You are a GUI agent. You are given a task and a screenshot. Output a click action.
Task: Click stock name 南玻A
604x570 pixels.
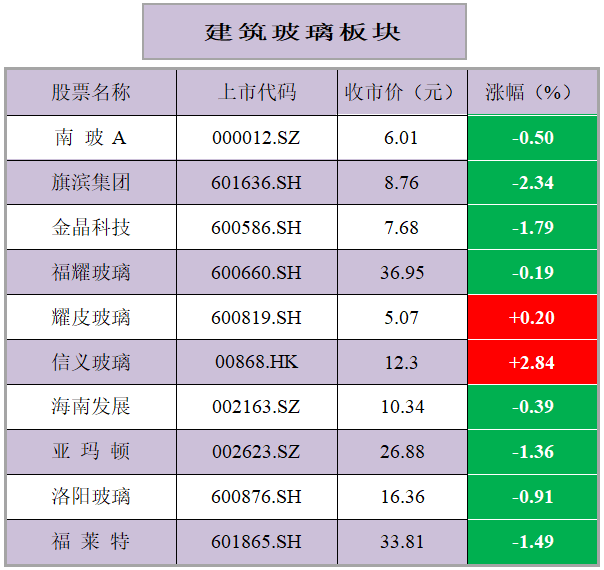pos(91,137)
